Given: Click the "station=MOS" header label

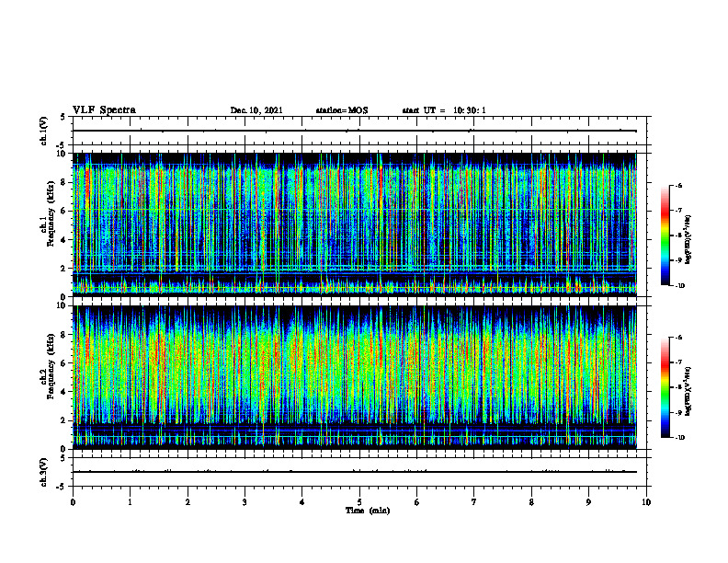Looking at the screenshot, I should (342, 110).
